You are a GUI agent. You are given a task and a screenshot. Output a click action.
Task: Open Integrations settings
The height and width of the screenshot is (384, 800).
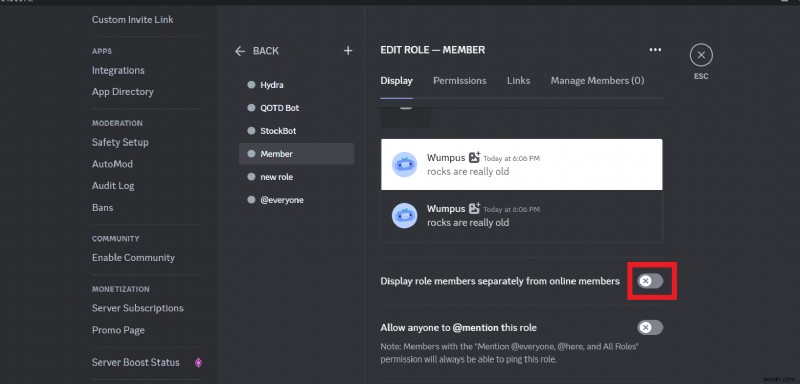[118, 70]
